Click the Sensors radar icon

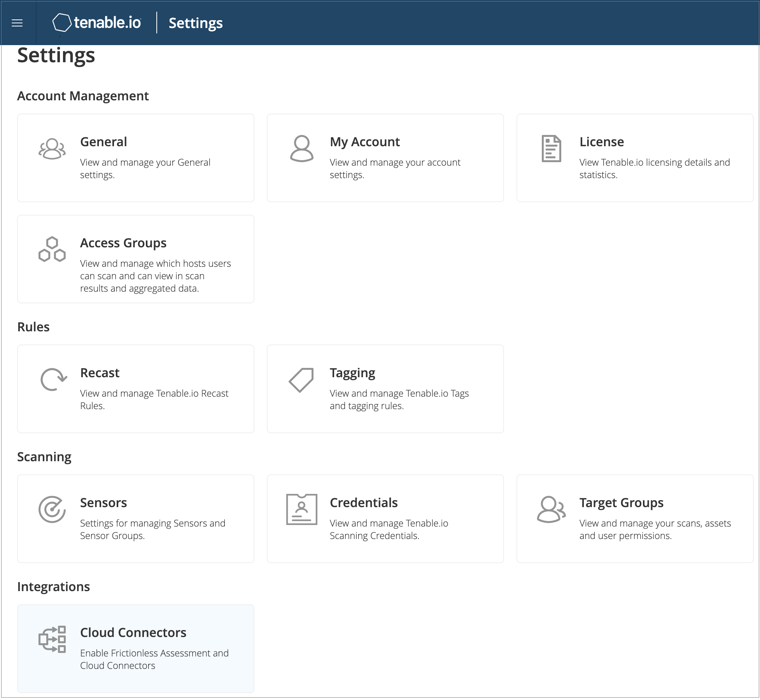52,509
